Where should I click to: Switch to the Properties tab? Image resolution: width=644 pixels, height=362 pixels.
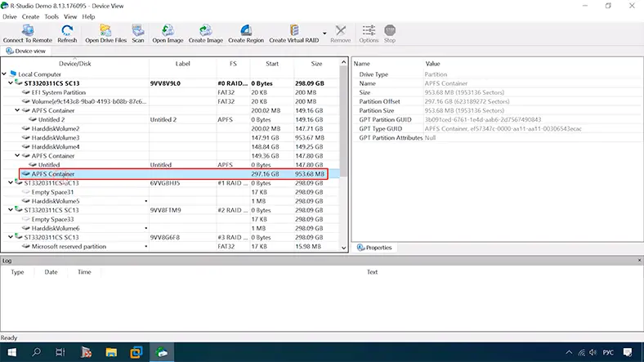click(x=374, y=248)
